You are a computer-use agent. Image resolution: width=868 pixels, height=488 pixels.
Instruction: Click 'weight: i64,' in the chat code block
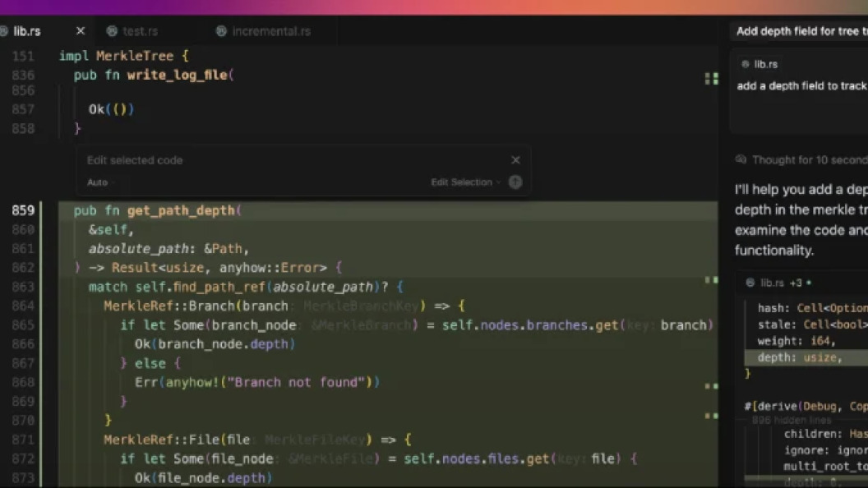coord(796,341)
